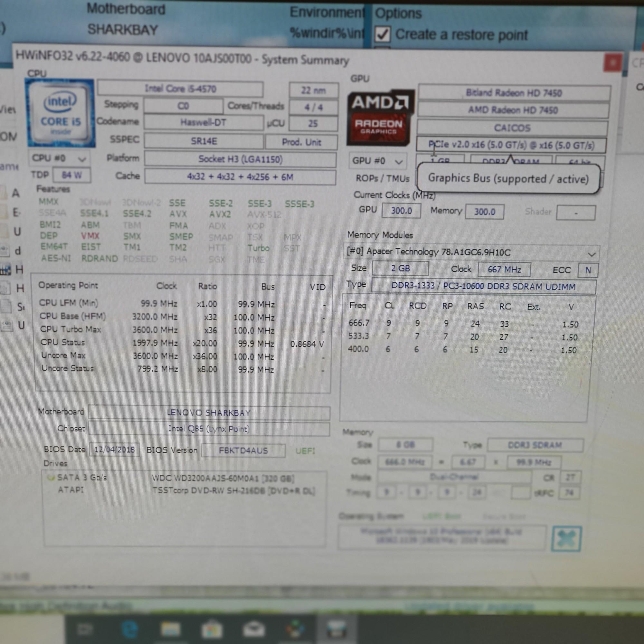Open the CPU #0 selector dropdown
Image resolution: width=644 pixels, height=644 pixels.
click(59, 158)
